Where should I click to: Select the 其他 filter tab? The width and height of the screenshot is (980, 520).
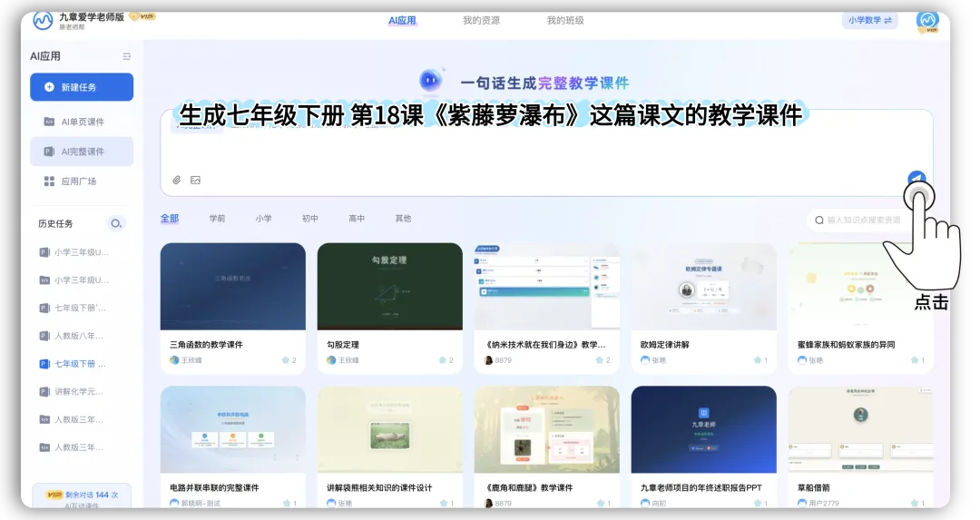(x=403, y=218)
